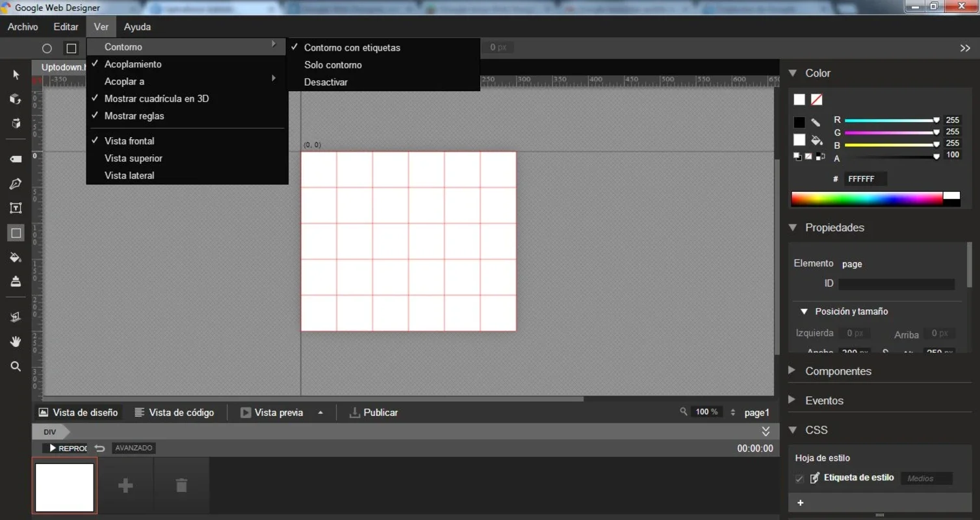This screenshot has width=980, height=520.
Task: Collapse panels with the double chevron
Action: pos(965,48)
